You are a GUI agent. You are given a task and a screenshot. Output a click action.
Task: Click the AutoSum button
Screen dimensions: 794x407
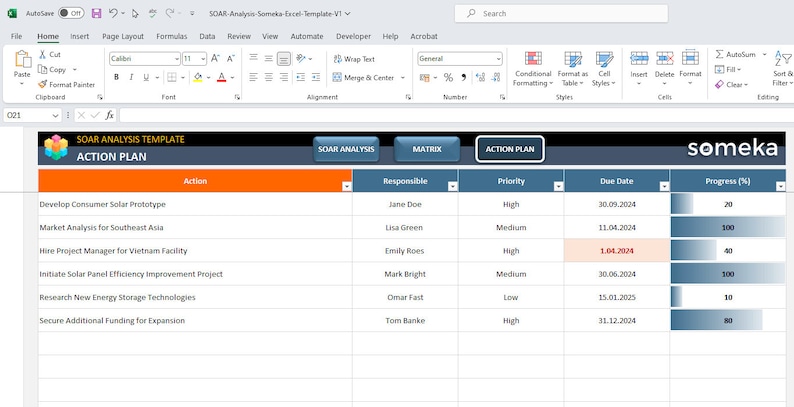[x=737, y=54]
